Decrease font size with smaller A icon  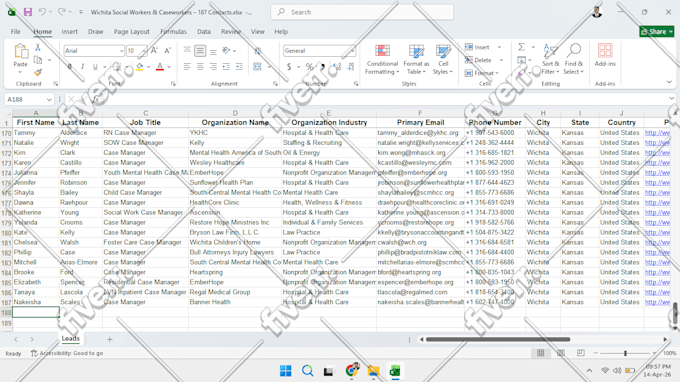pos(167,51)
